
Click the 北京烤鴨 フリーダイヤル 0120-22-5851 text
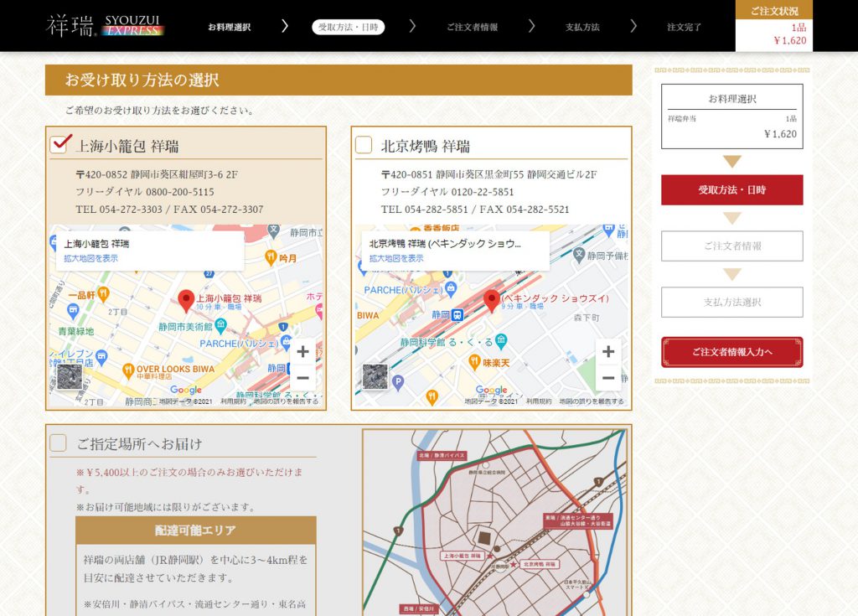coord(447,192)
